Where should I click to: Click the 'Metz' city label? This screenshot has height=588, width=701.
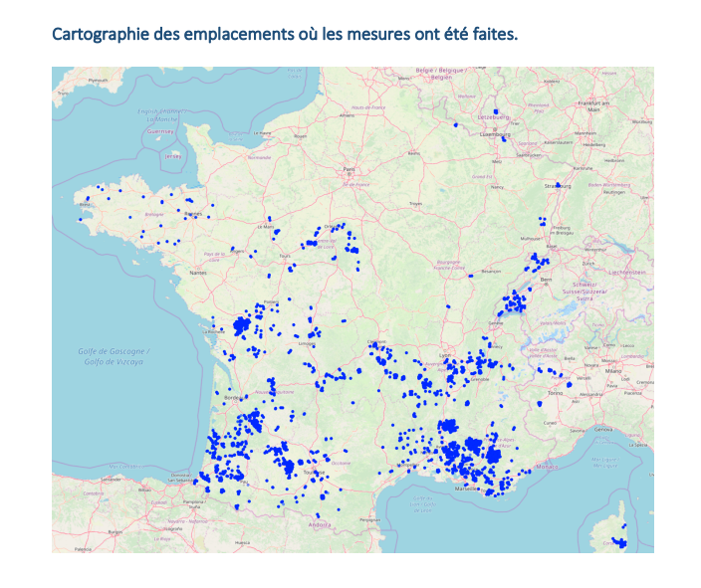pyautogui.click(x=495, y=162)
